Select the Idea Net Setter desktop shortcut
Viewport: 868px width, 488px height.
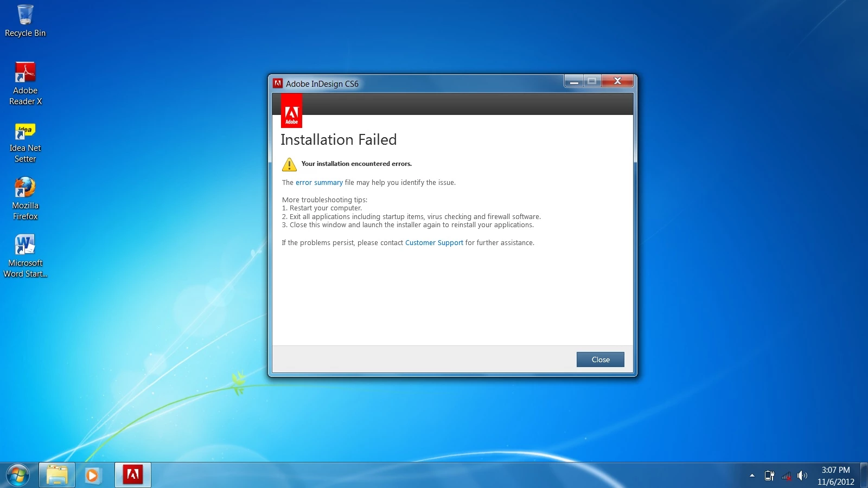coord(25,143)
